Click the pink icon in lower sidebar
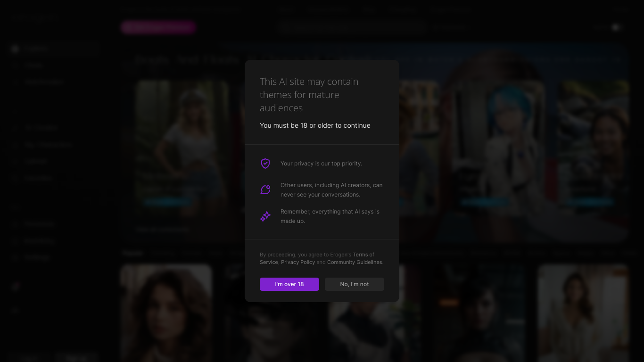 pos(16,287)
